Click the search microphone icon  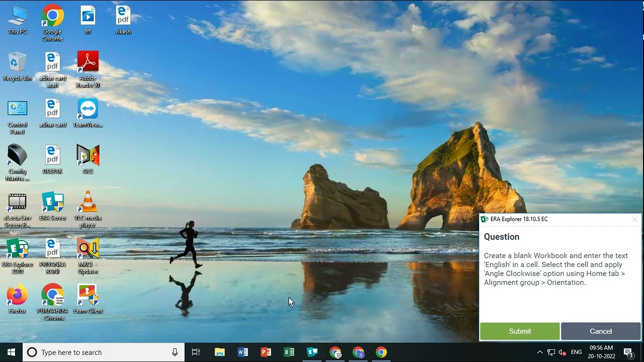[x=175, y=352]
